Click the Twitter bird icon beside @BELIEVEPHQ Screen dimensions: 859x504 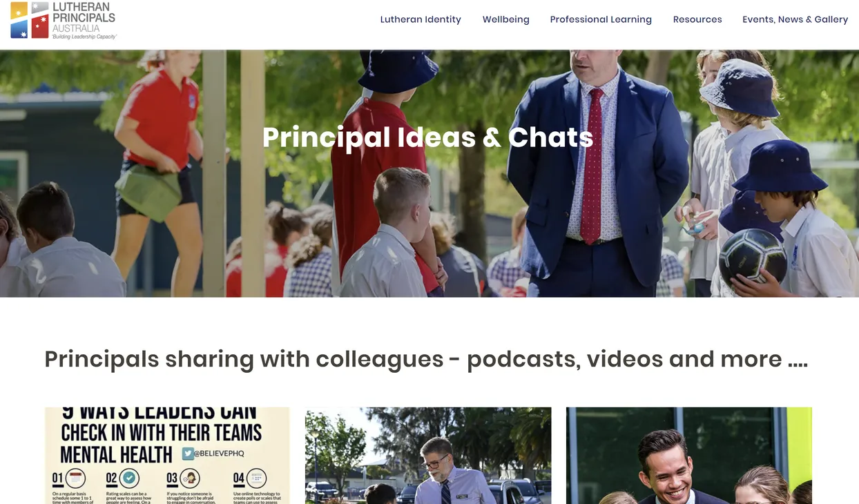click(x=187, y=454)
